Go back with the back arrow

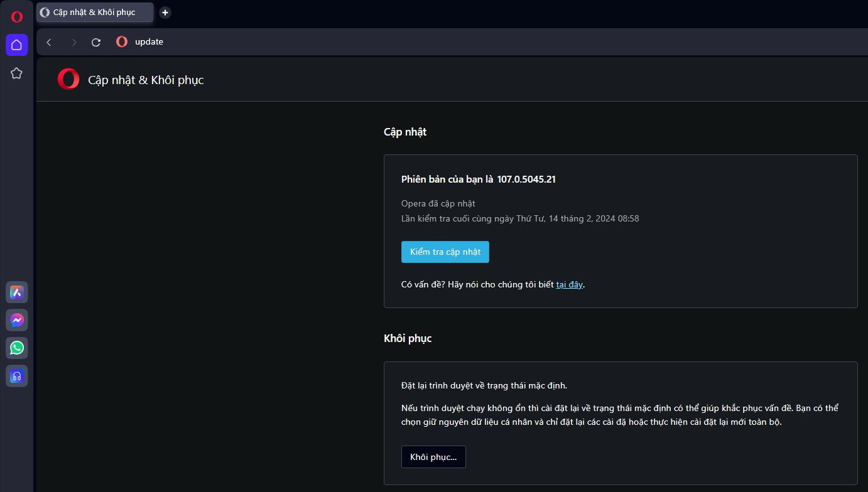point(49,42)
